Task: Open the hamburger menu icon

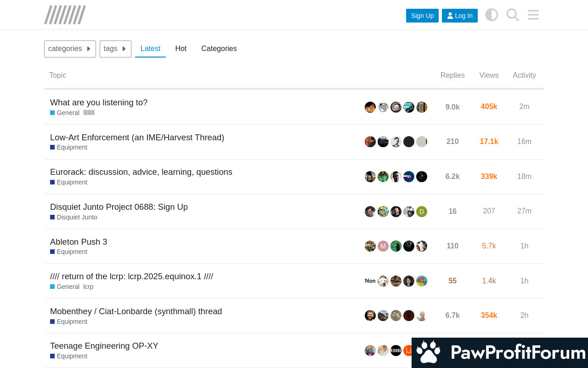Action: [x=533, y=15]
